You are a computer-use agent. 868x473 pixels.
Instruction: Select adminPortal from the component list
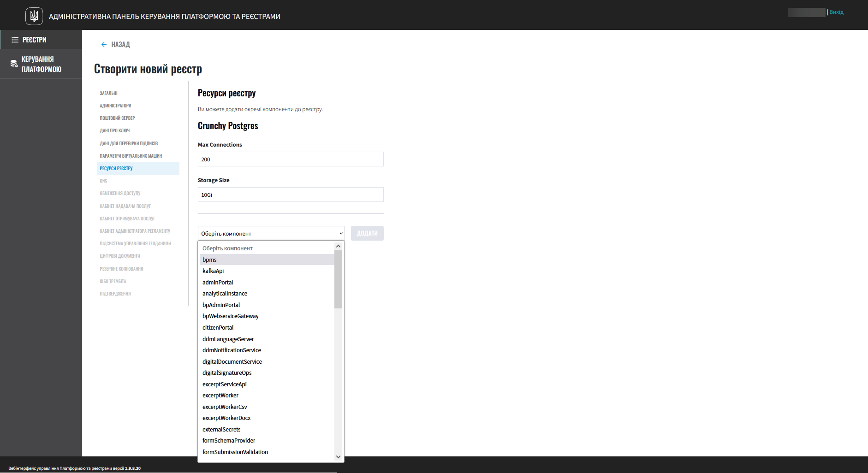[x=267, y=282]
